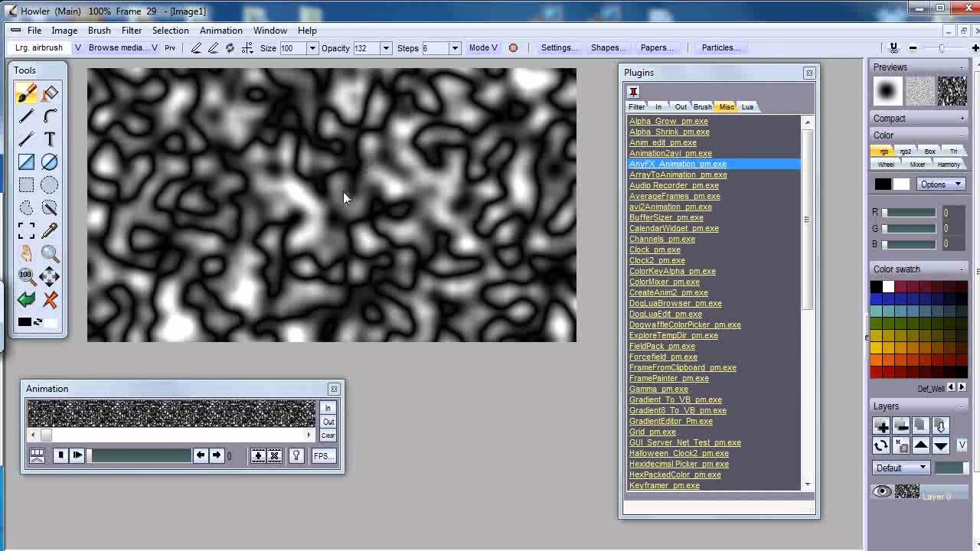
Task: Collapse the Previews panel section
Action: [x=962, y=67]
